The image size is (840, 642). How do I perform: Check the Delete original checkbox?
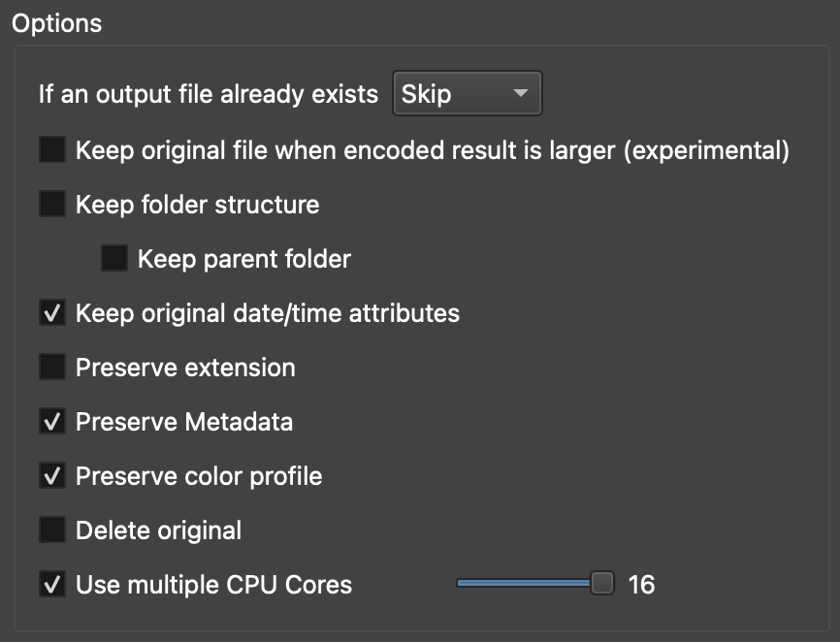coord(52,530)
